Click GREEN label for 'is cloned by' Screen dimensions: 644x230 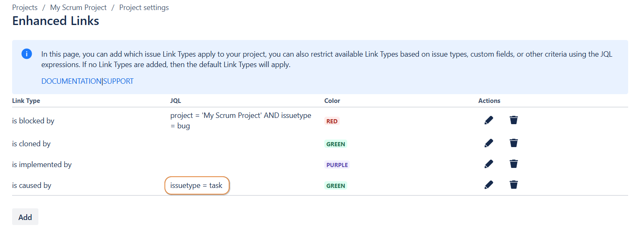[336, 144]
